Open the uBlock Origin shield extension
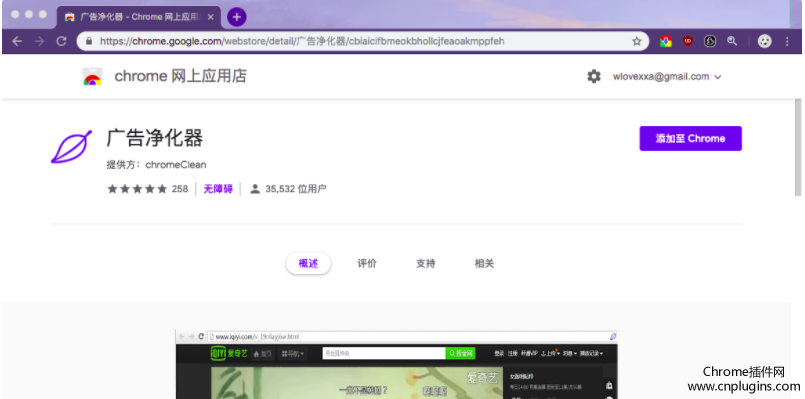 click(x=688, y=42)
